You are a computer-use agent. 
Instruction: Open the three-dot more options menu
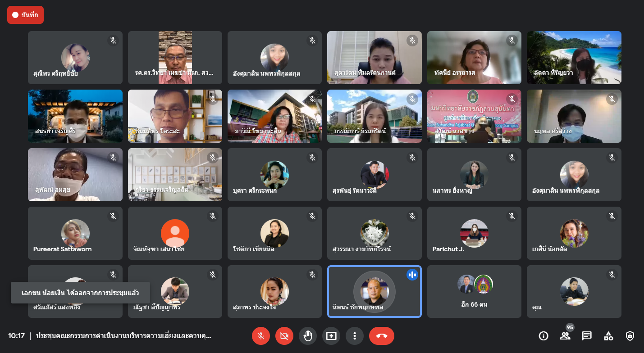click(x=355, y=336)
